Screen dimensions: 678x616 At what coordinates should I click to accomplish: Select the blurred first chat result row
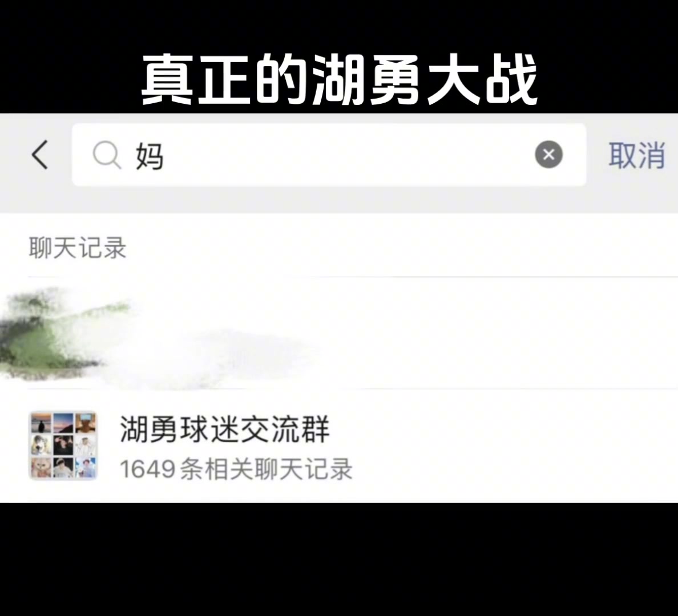pos(339,333)
